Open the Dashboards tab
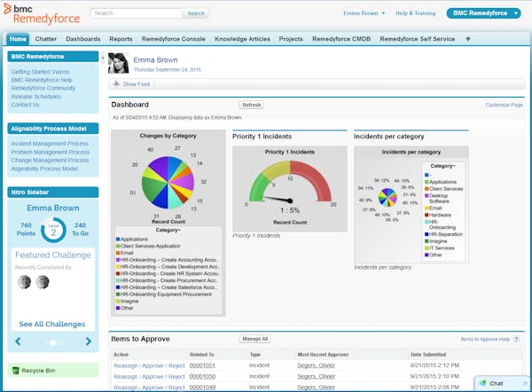Image resolution: width=532 pixels, height=392 pixels. pos(83,39)
